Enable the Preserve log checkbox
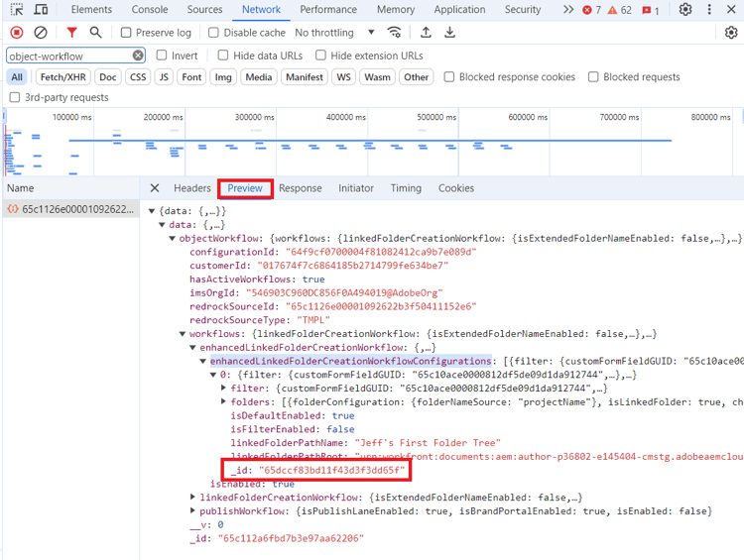This screenshot has width=744, height=560. tap(126, 33)
